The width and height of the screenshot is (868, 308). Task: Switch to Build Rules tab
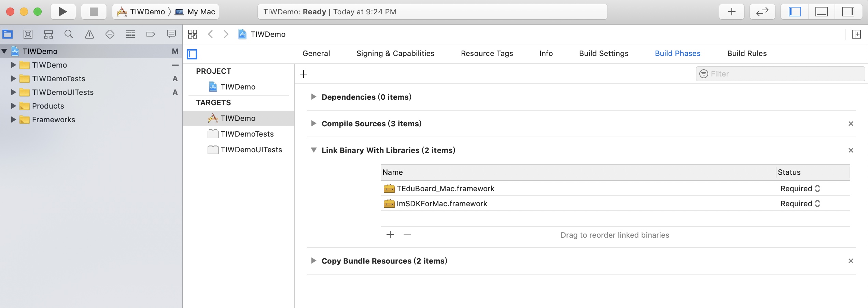click(x=747, y=53)
